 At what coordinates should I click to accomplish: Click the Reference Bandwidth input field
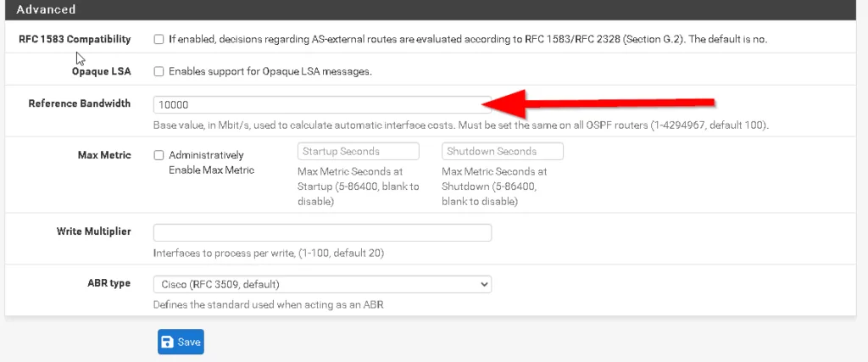click(322, 104)
